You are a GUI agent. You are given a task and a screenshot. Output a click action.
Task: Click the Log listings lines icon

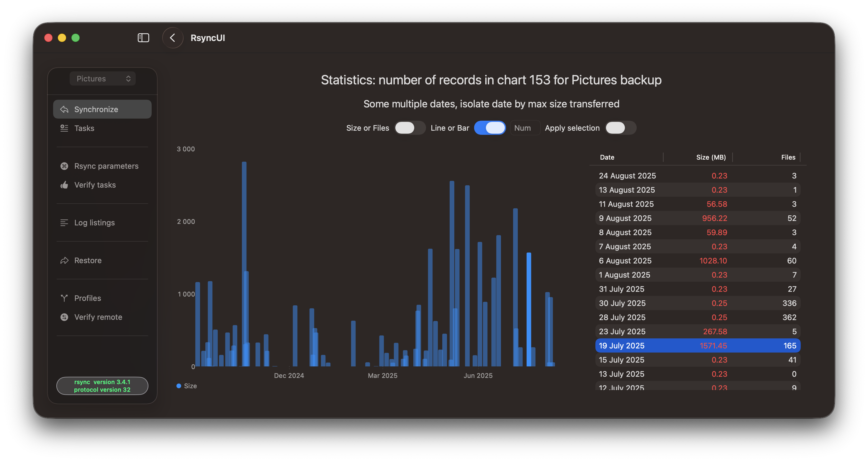(64, 222)
